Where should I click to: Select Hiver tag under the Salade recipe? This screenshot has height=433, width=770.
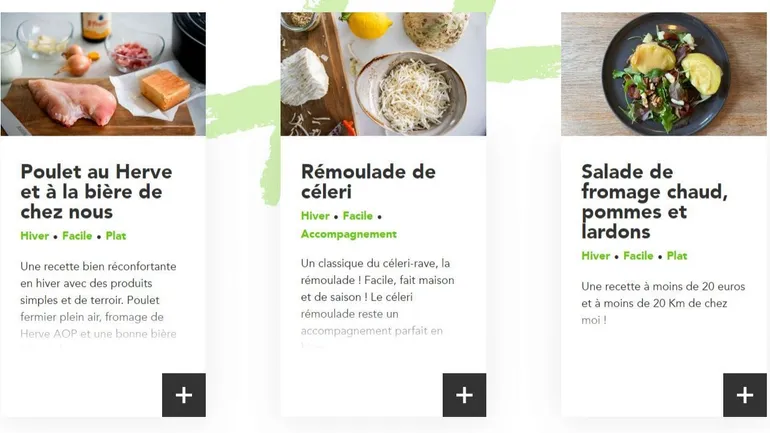pyautogui.click(x=595, y=256)
